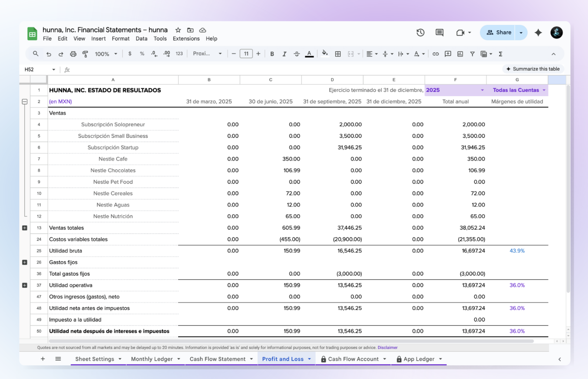
Task: Click the print icon in toolbar
Action: click(x=73, y=54)
